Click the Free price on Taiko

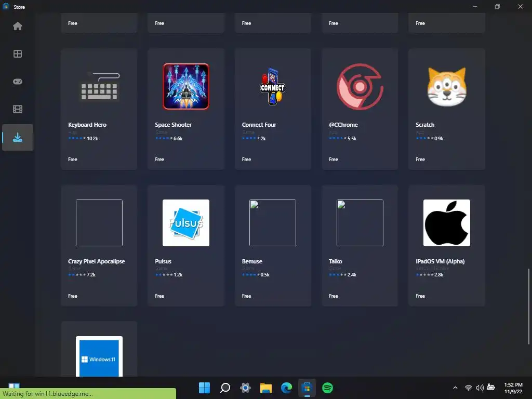click(x=334, y=296)
